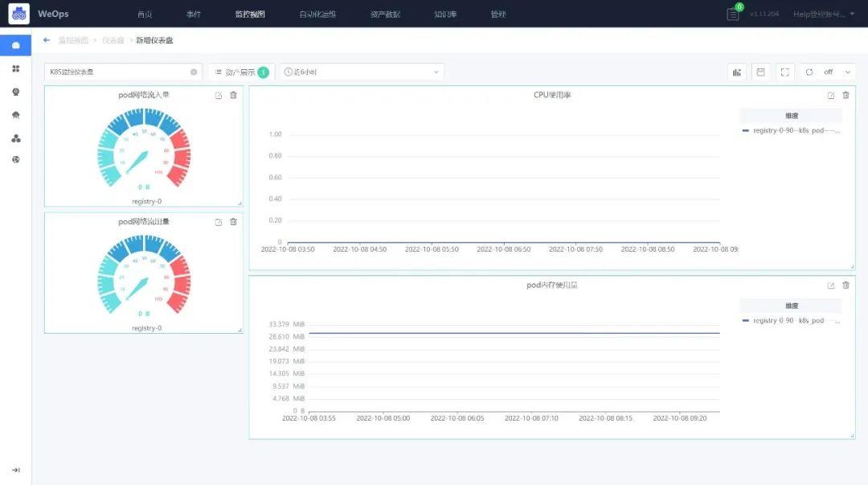868x485 pixels.
Task: Open the Help account dropdown menu
Action: coord(824,14)
